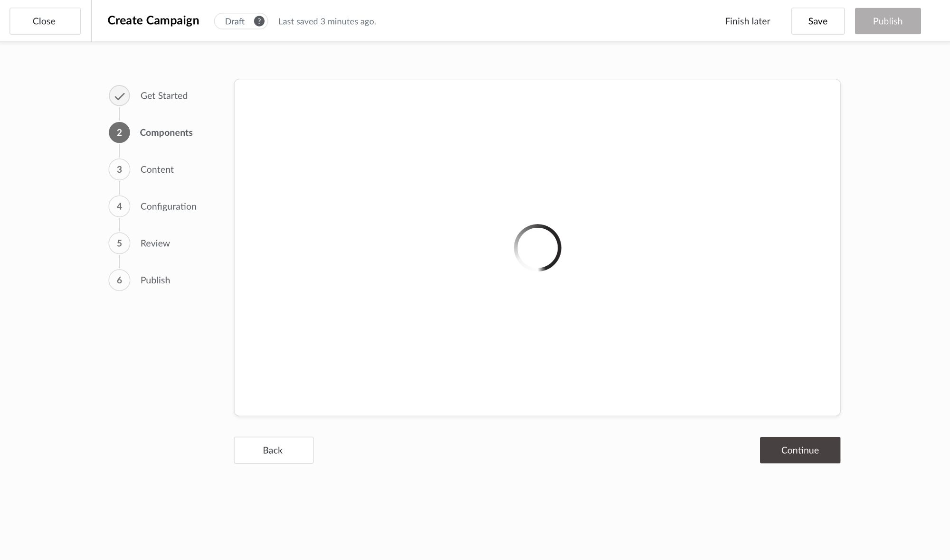Image resolution: width=950 pixels, height=560 pixels.
Task: Click the step 2 circle icon
Action: click(x=119, y=133)
